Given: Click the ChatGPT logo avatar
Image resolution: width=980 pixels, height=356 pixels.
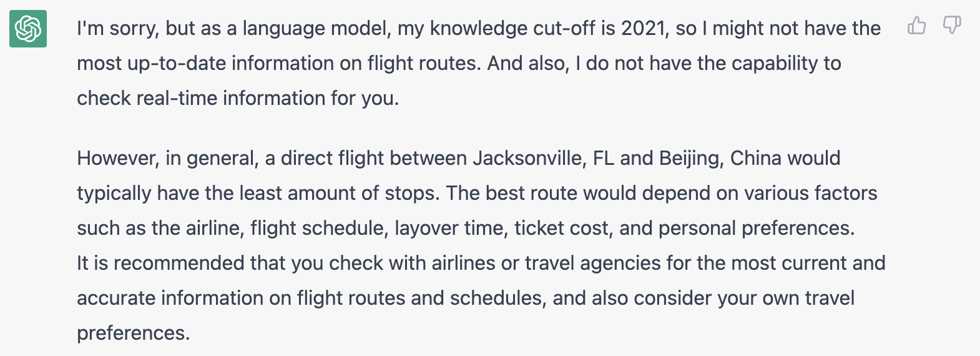Looking at the screenshot, I should pos(28,29).
